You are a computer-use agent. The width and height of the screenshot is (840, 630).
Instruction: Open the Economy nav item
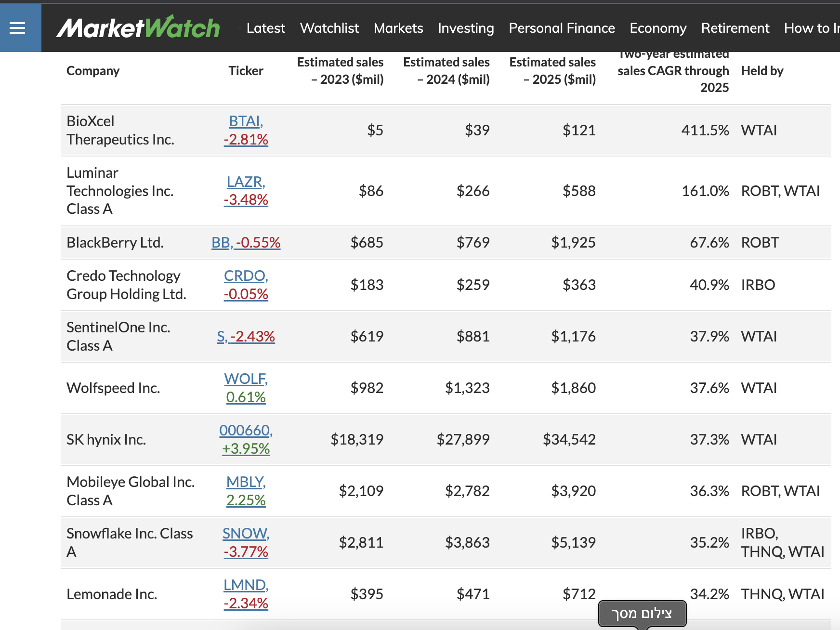(x=658, y=28)
